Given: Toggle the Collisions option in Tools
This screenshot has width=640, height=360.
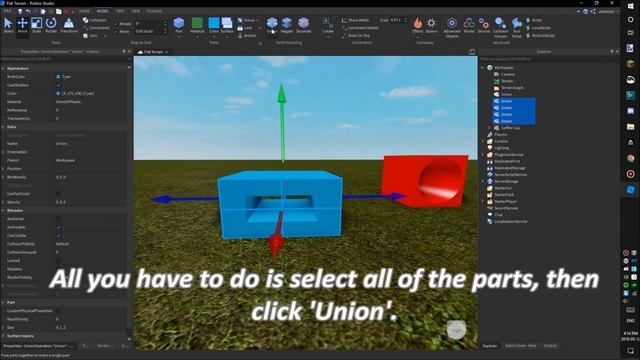Looking at the screenshot, I should pyautogui.click(x=95, y=20).
